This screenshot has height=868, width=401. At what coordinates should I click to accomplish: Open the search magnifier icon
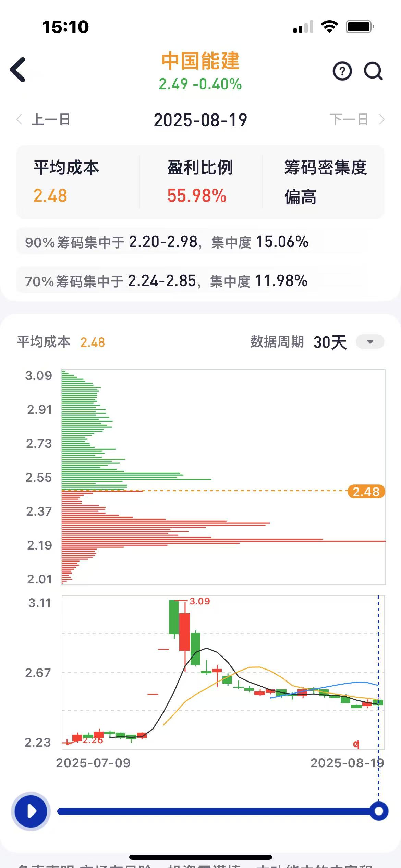pos(373,71)
